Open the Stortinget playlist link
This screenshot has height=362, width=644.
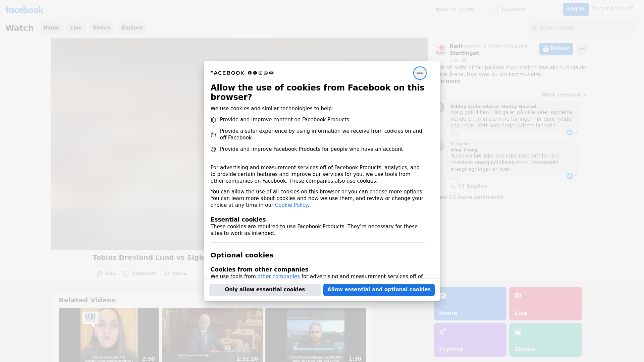pos(464,53)
